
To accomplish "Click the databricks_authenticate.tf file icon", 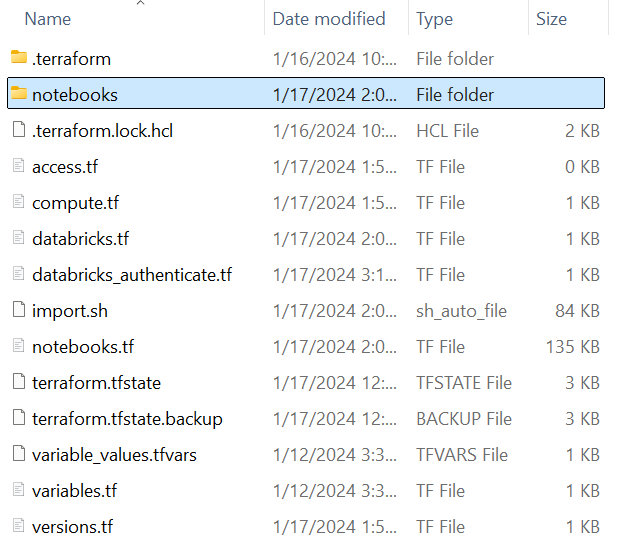I will click(x=18, y=275).
